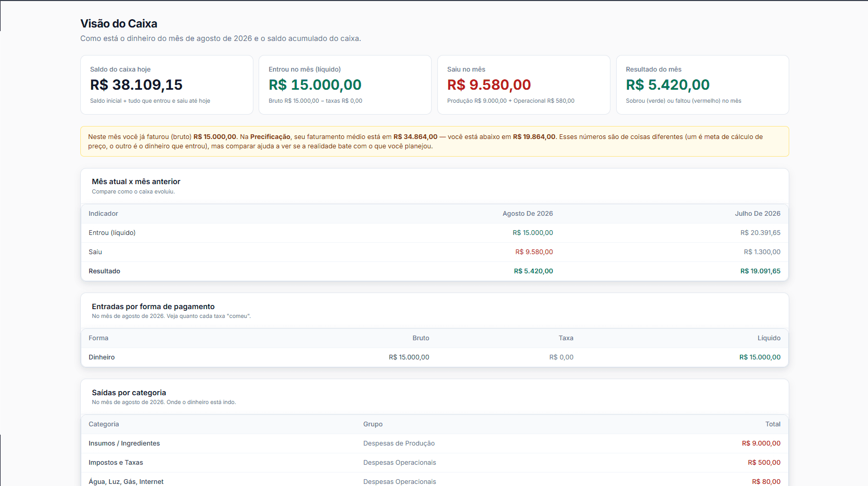The image size is (868, 486).
Task: Click 'Bruto R$ 15.000,00 − taxas R$ 0,00' note
Action: [316, 101]
